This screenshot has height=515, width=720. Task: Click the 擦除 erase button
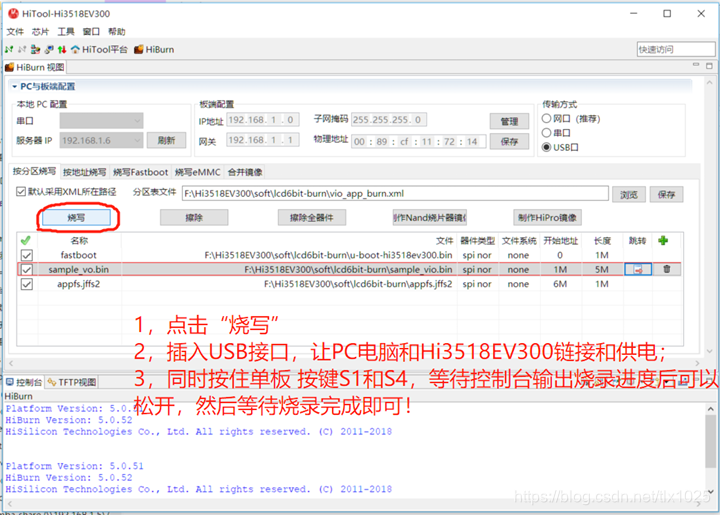(x=194, y=218)
